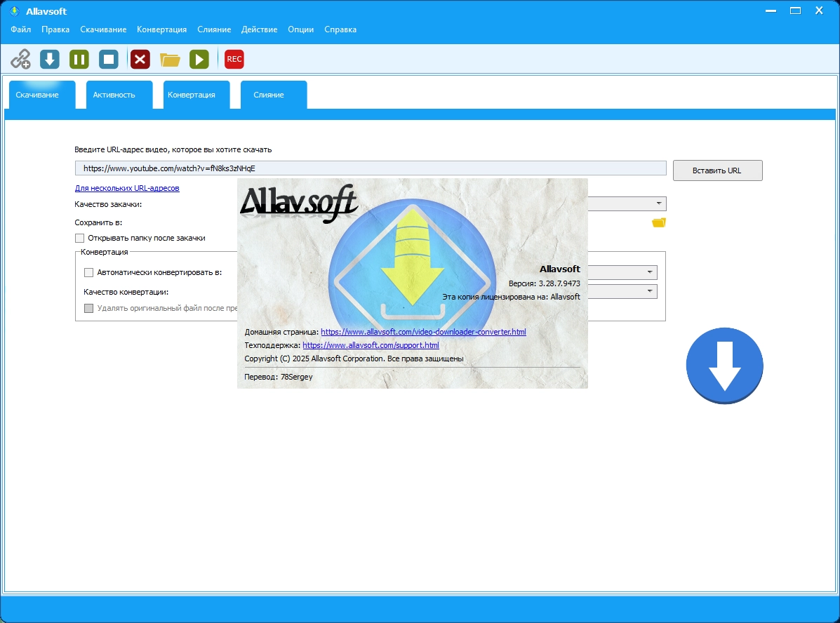Browse save folder with yellow folder icon
Image resolution: width=840 pixels, height=623 pixels.
tap(659, 222)
